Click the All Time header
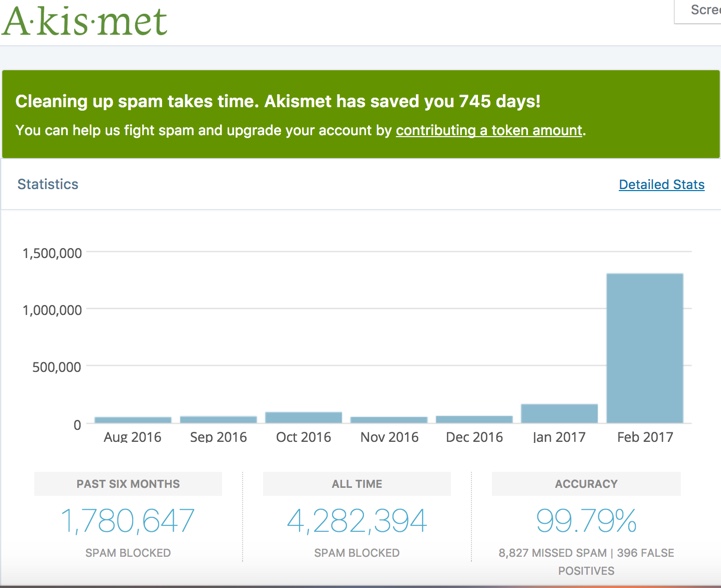Image resolution: width=721 pixels, height=588 pixels. pos(357,484)
